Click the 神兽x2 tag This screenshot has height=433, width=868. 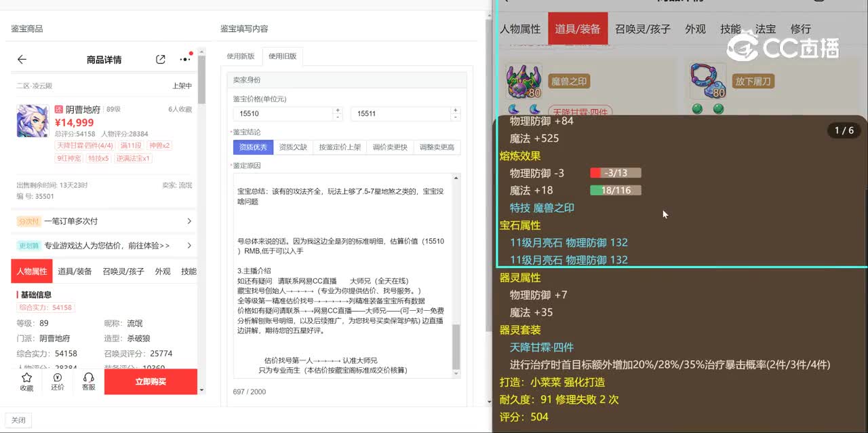tap(159, 145)
